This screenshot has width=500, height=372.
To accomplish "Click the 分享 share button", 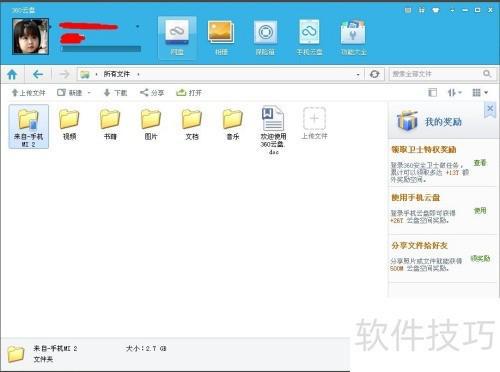I will 152,93.
